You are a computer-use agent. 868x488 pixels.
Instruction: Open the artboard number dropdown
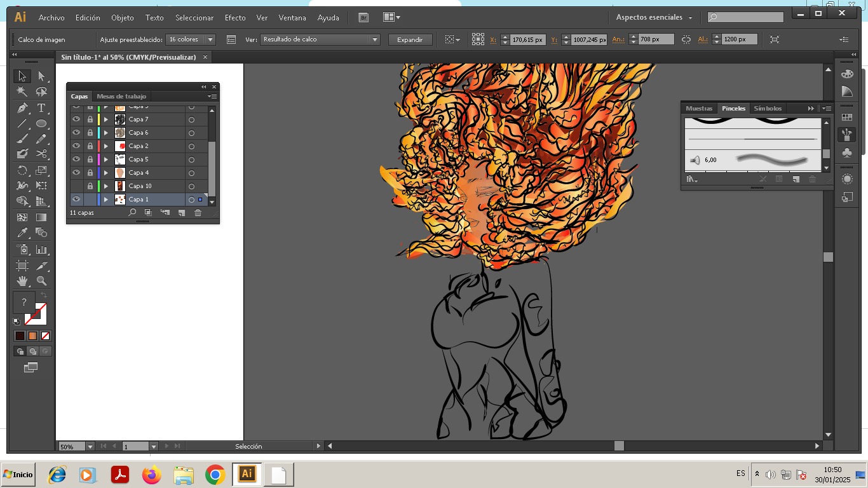153,447
